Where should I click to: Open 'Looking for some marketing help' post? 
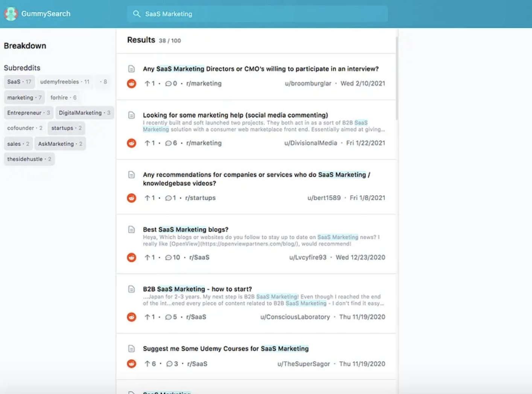[x=236, y=115]
